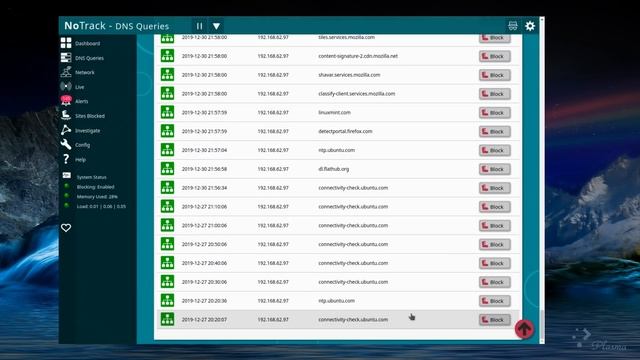640x360 pixels.
Task: Click green network icon for classify-client row
Action: pos(167,93)
